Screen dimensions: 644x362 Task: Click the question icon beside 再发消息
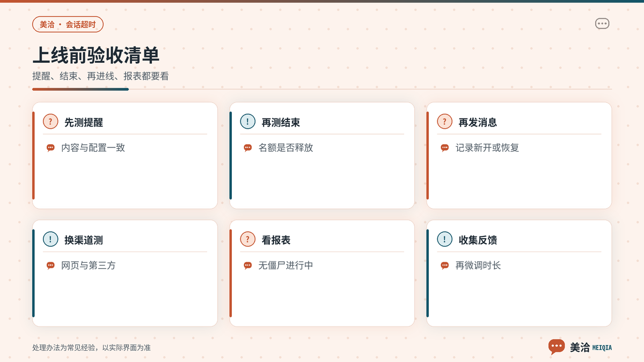[444, 122]
